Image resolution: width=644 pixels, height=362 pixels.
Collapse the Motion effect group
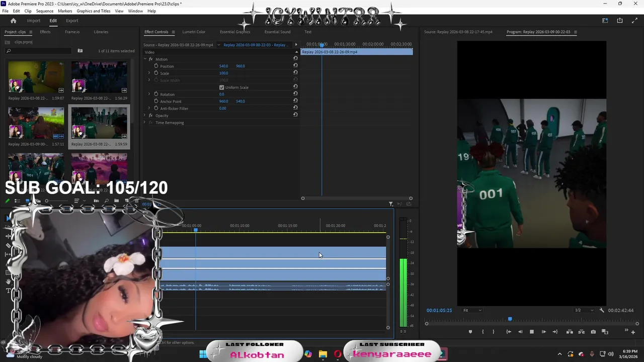click(145, 59)
